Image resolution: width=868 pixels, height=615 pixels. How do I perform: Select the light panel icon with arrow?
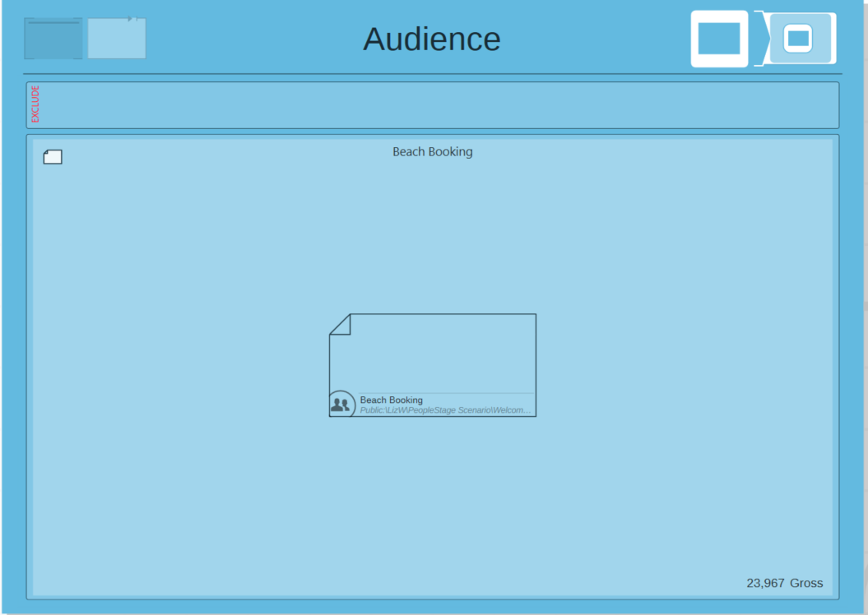click(x=117, y=38)
